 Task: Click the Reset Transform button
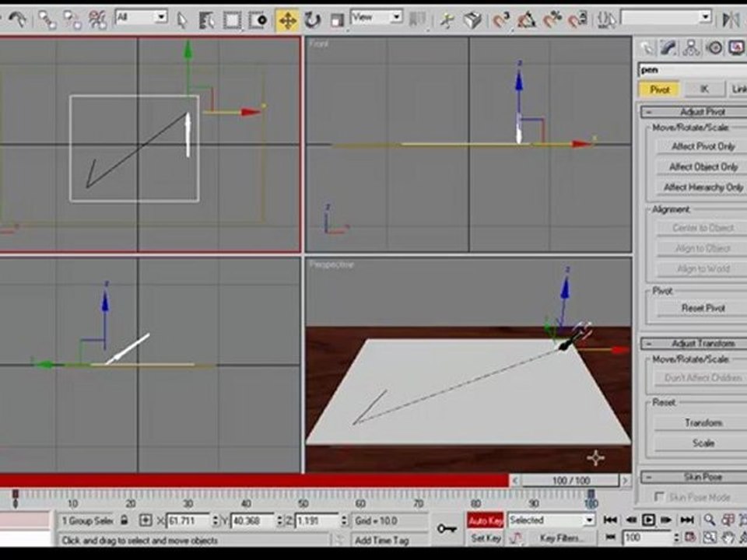pyautogui.click(x=702, y=423)
